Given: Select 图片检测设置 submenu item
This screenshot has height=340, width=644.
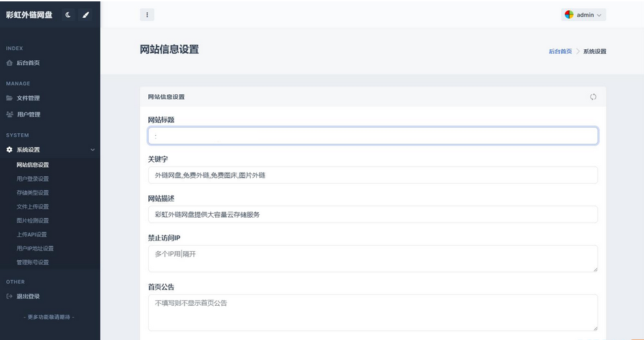Looking at the screenshot, I should click(x=33, y=221).
